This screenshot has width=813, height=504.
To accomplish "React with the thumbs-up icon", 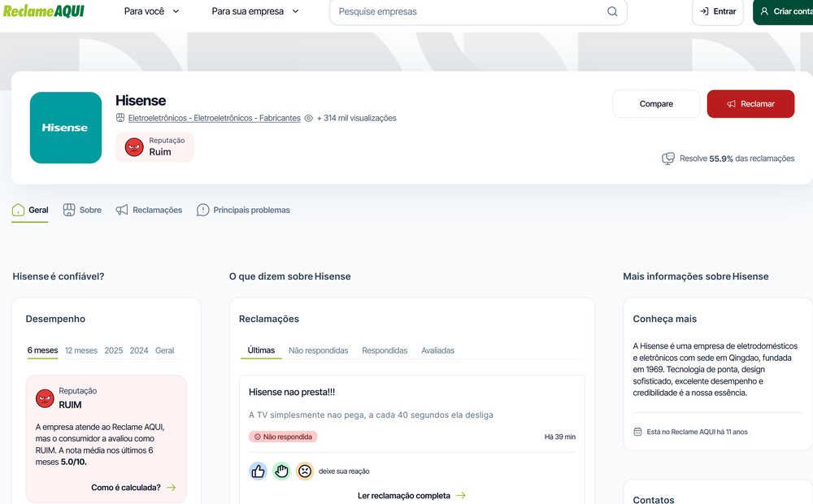I will 259,471.
